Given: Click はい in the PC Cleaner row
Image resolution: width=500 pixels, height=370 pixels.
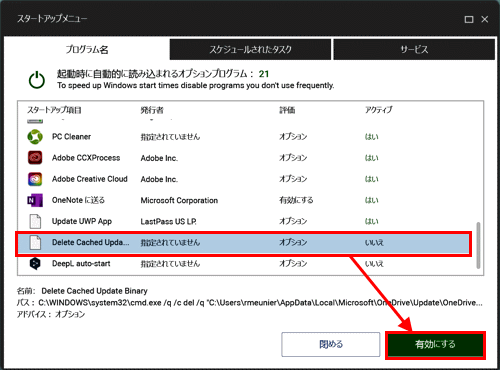Looking at the screenshot, I should (x=372, y=137).
